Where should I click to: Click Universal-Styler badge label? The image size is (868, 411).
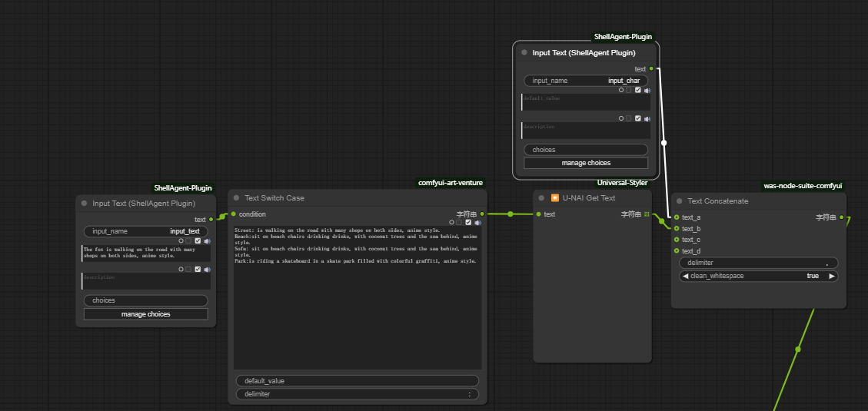(622, 183)
